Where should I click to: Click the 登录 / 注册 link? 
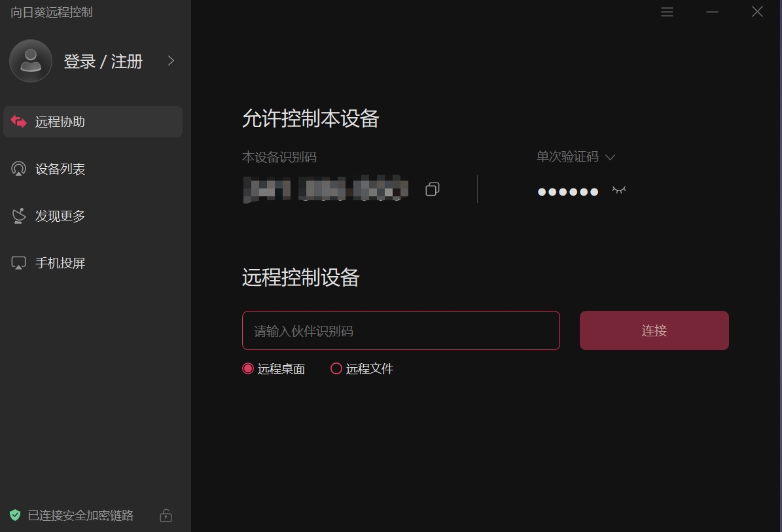(x=103, y=62)
